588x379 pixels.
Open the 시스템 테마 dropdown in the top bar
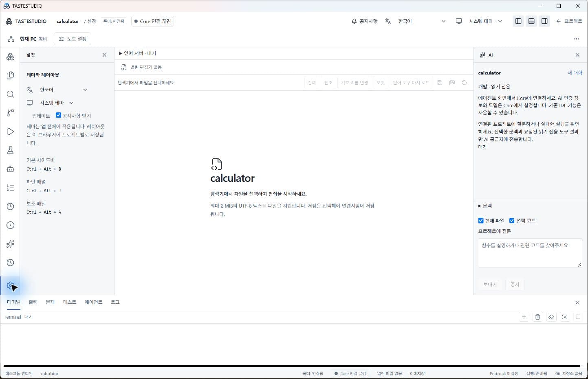pyautogui.click(x=486, y=21)
